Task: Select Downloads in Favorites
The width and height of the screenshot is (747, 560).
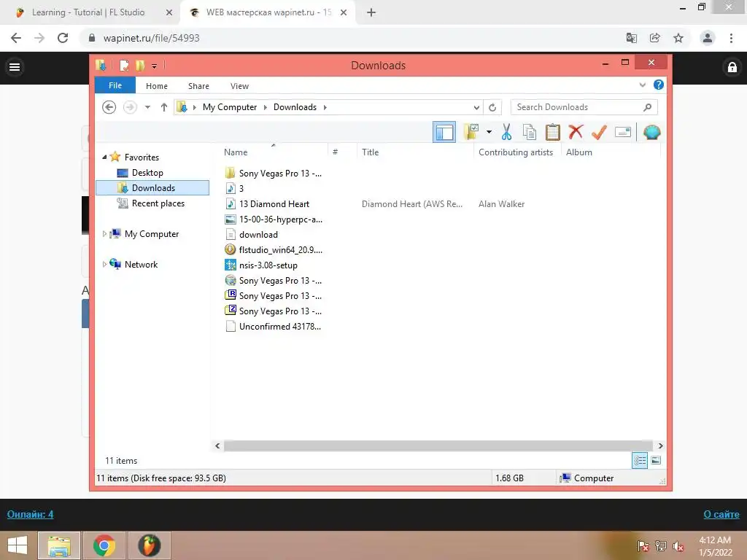Action: coord(152,187)
